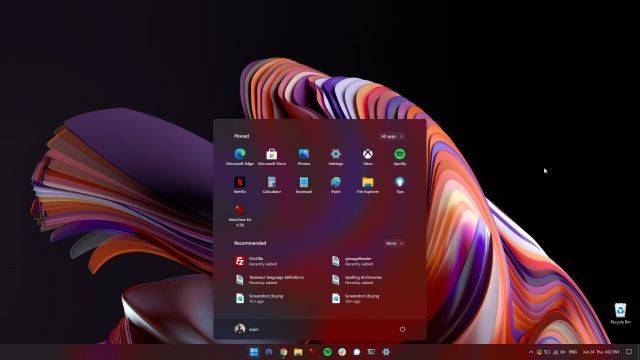Expand the All apps list
640x360 pixels.
pyautogui.click(x=391, y=136)
